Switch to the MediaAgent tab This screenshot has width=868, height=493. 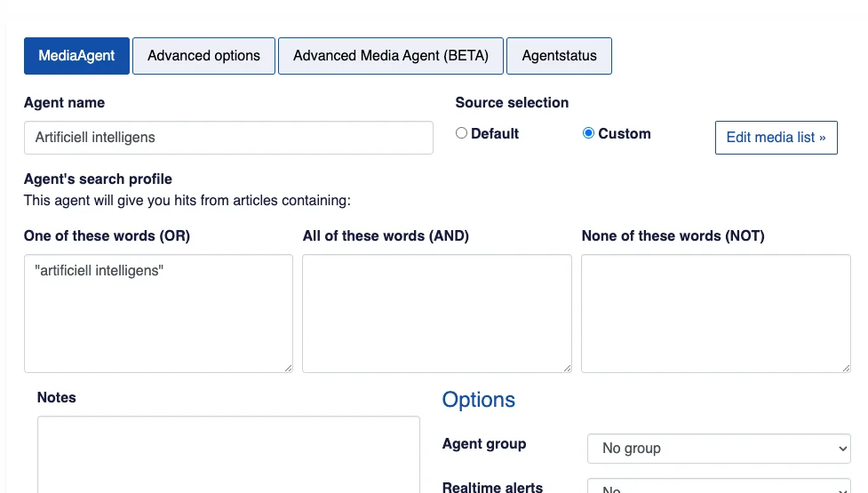76,56
